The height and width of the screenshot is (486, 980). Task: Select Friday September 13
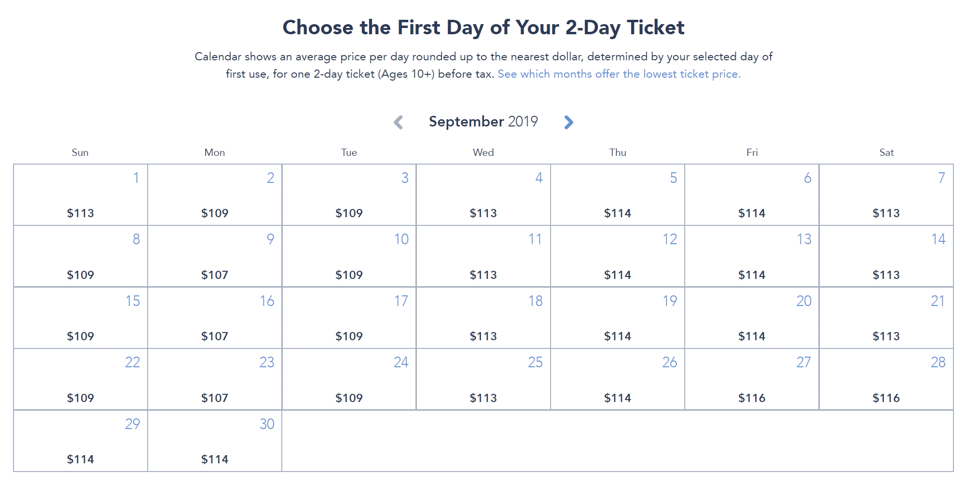click(752, 256)
